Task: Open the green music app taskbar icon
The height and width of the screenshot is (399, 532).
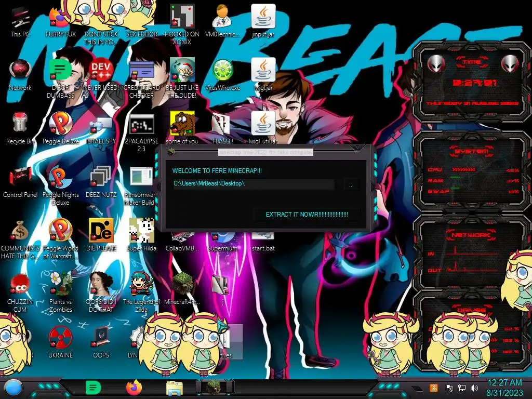Action: pyautogui.click(x=94, y=388)
